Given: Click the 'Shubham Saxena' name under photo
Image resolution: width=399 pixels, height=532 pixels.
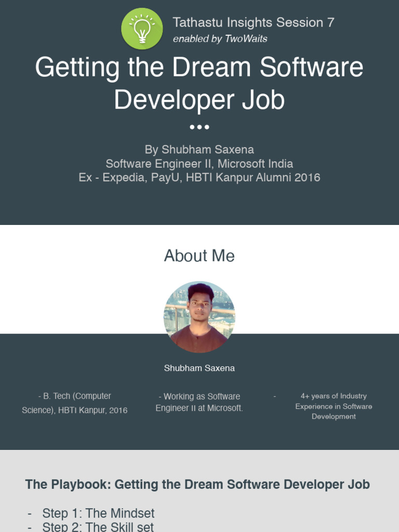Looking at the screenshot, I should [199, 368].
